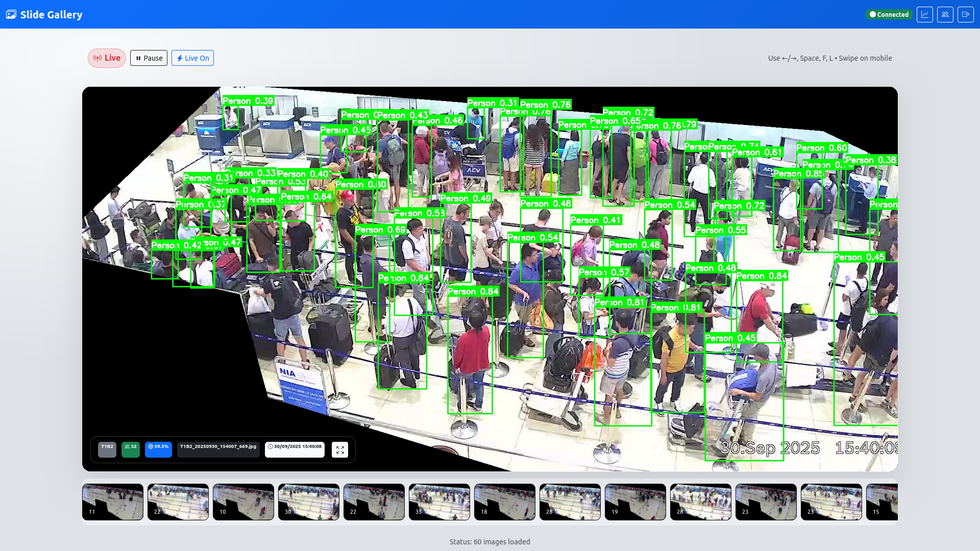This screenshot has width=980, height=551.
Task: Click the users icon in header
Action: [945, 14]
